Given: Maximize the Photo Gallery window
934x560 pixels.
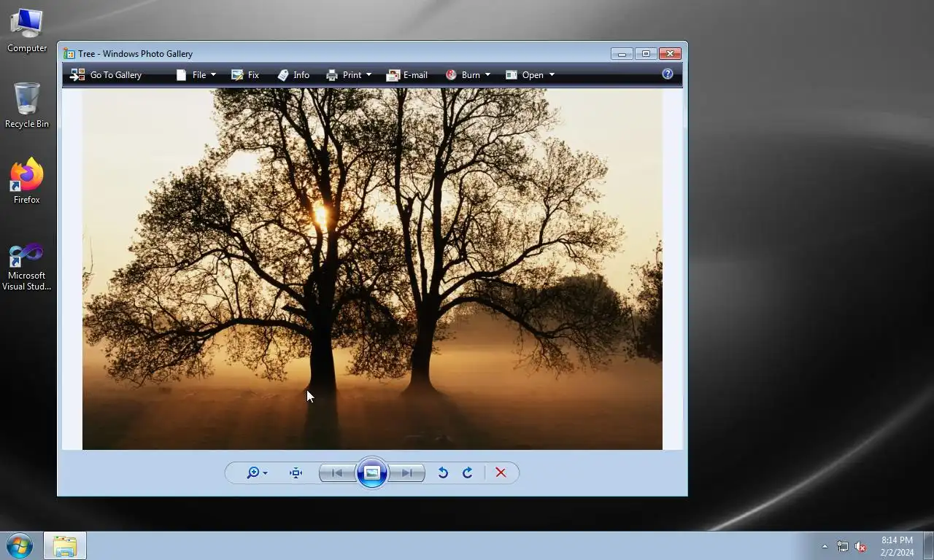Looking at the screenshot, I should point(646,53).
